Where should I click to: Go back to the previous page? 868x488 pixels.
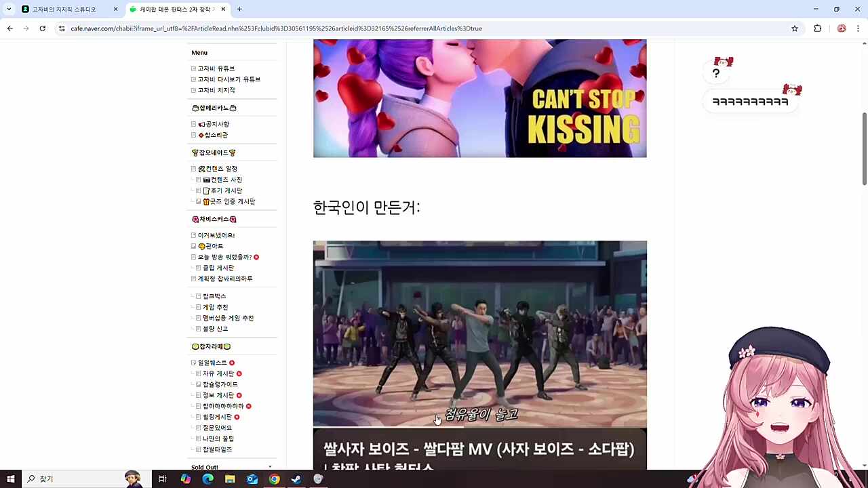coord(10,28)
